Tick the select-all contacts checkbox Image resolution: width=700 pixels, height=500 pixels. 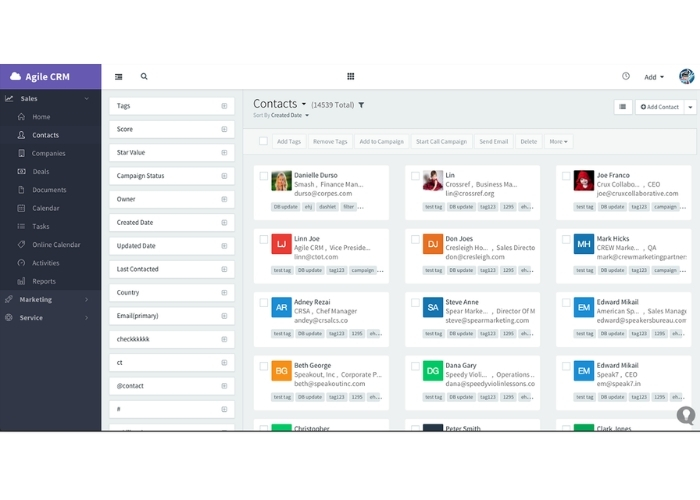pyautogui.click(x=263, y=141)
